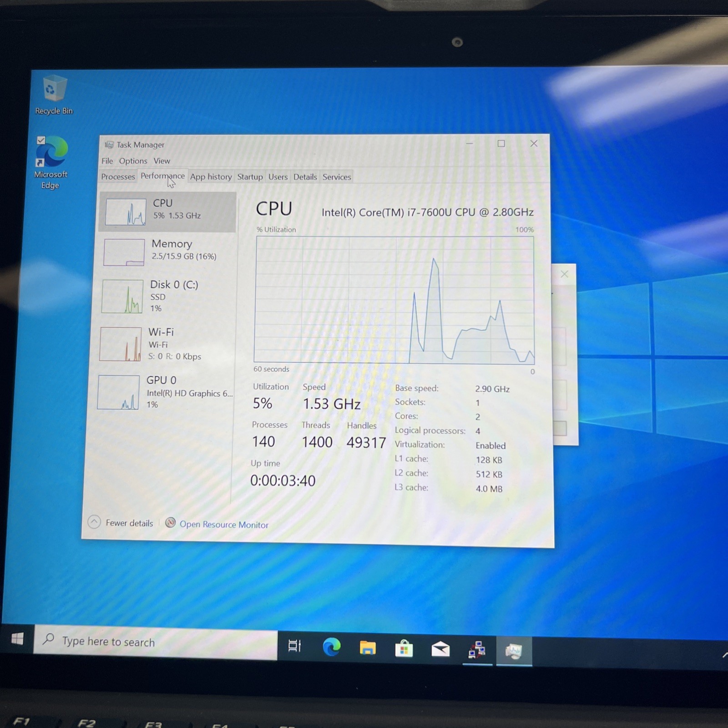The height and width of the screenshot is (728, 728).
Task: Open the Microsoft Edge desktop shortcut
Action: pos(51,162)
